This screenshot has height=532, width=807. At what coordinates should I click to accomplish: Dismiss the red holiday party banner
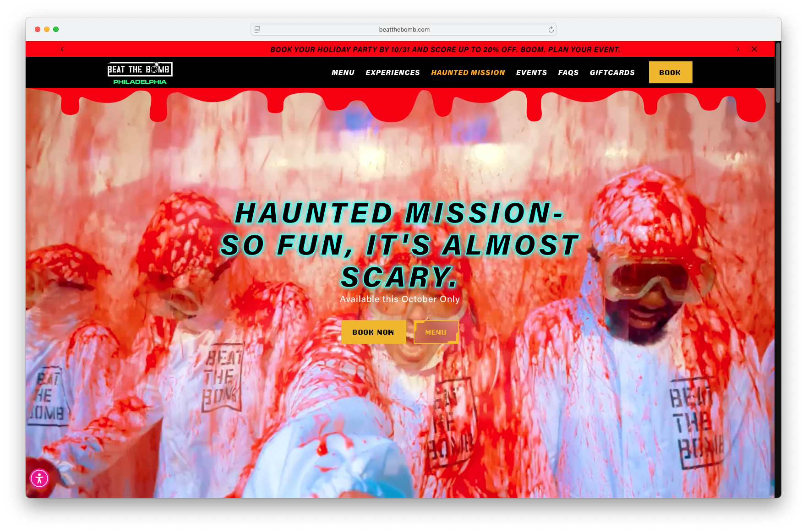[754, 49]
